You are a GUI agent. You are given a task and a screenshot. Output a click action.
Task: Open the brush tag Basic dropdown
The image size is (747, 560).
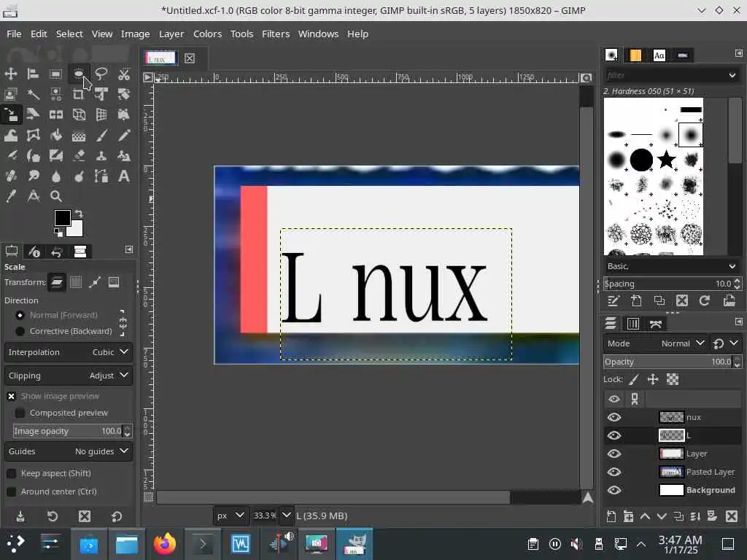click(x=672, y=266)
